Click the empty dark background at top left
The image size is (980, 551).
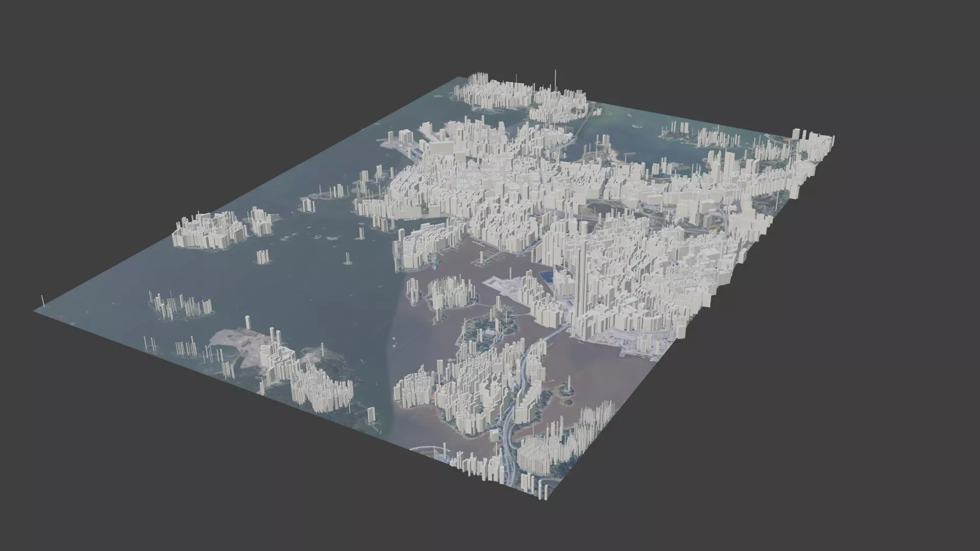tap(153, 77)
